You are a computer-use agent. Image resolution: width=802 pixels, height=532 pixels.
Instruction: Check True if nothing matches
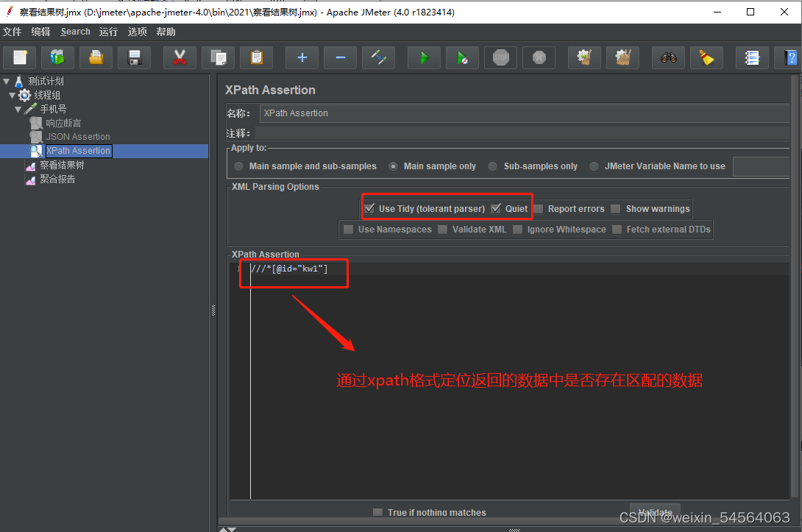(378, 512)
